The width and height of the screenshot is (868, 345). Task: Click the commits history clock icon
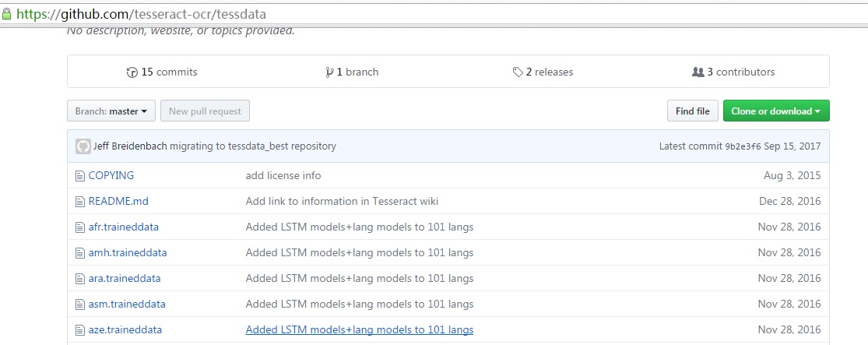tap(132, 72)
